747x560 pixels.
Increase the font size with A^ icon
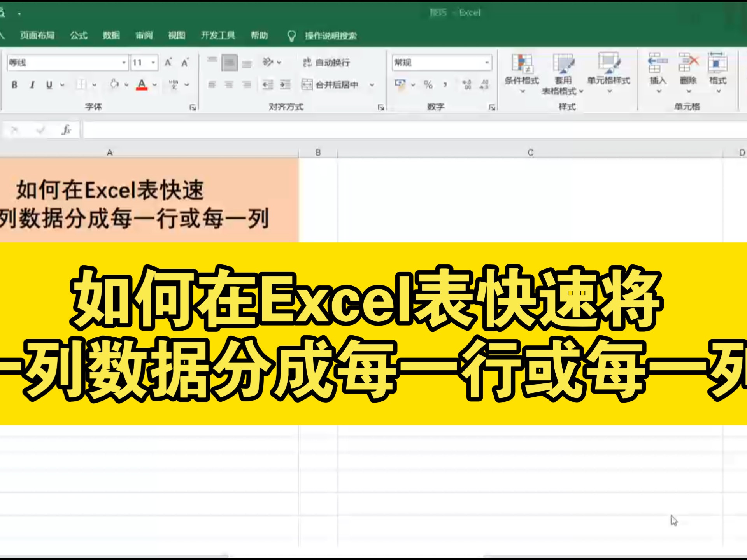click(168, 62)
